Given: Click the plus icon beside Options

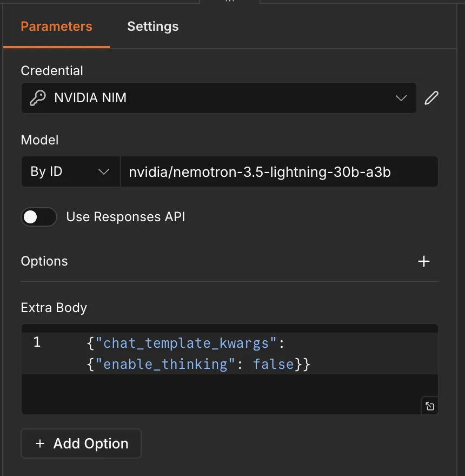Looking at the screenshot, I should coord(424,261).
